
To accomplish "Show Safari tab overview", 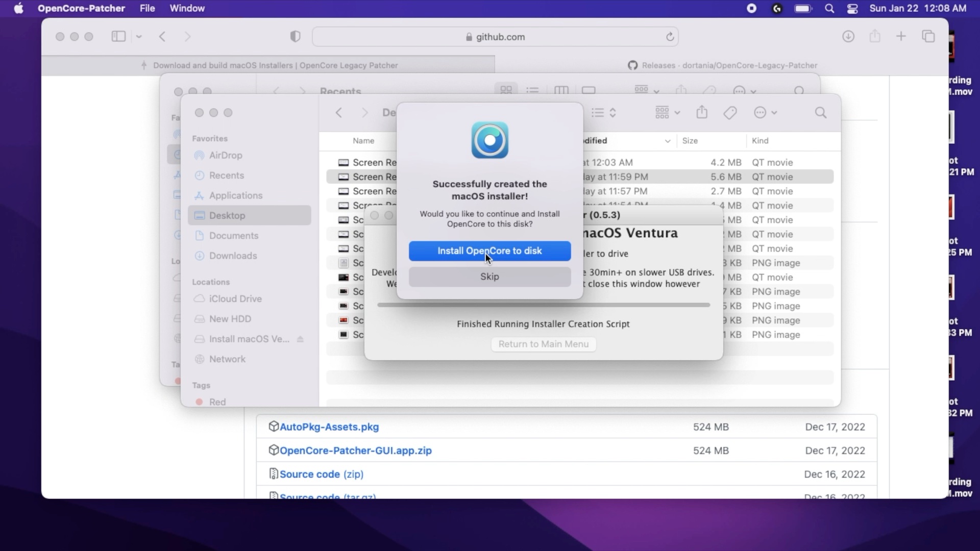I will (x=928, y=36).
